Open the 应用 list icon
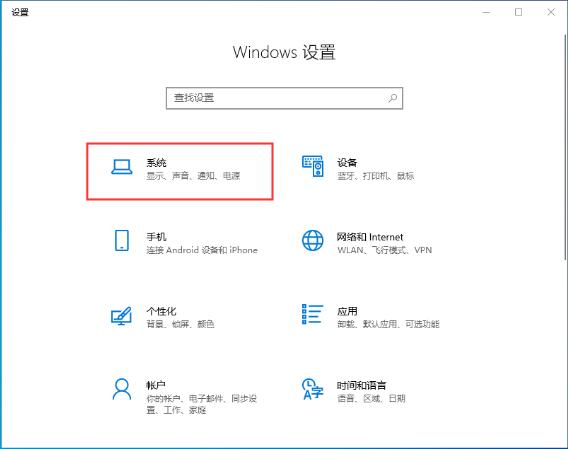The width and height of the screenshot is (568, 449). [312, 314]
